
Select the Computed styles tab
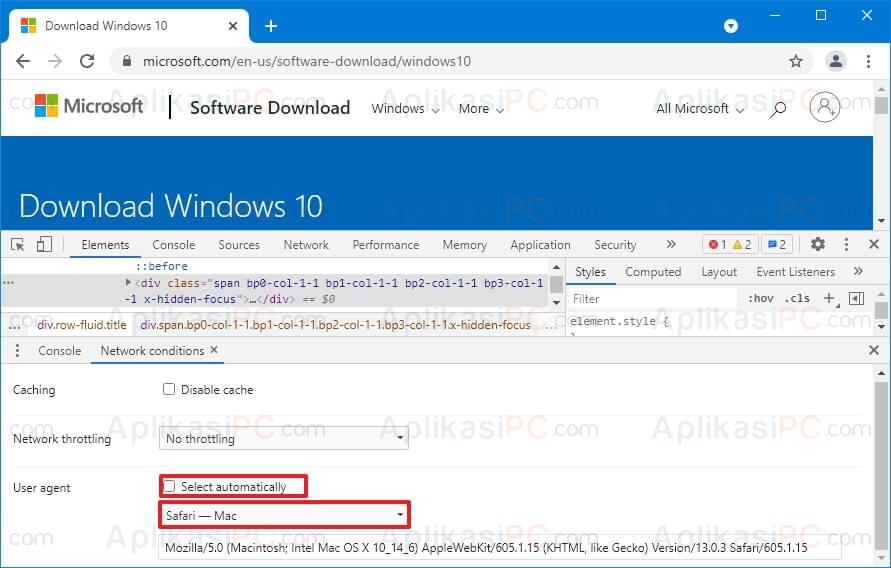653,272
